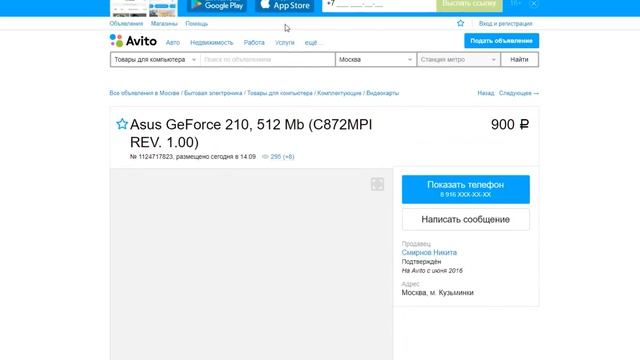The height and width of the screenshot is (360, 640).
Task: Open Видеокарты breadcrumb
Action: (382, 93)
